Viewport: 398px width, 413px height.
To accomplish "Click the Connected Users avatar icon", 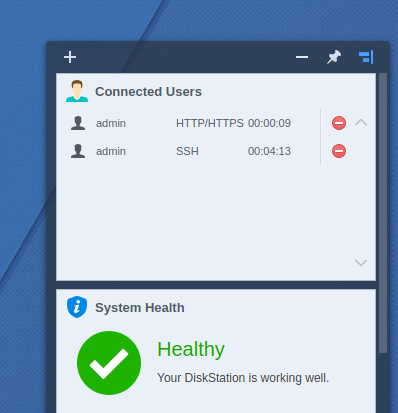I will [x=77, y=91].
